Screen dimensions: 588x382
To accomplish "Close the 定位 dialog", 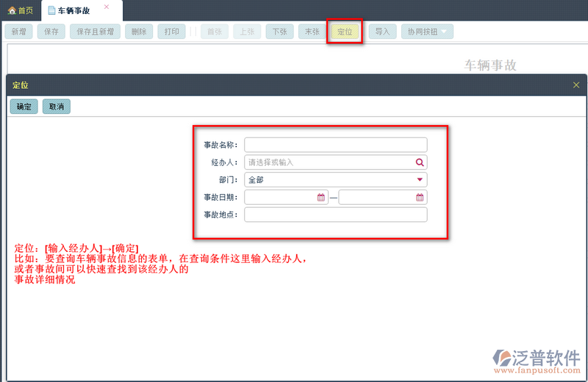I will tap(576, 85).
